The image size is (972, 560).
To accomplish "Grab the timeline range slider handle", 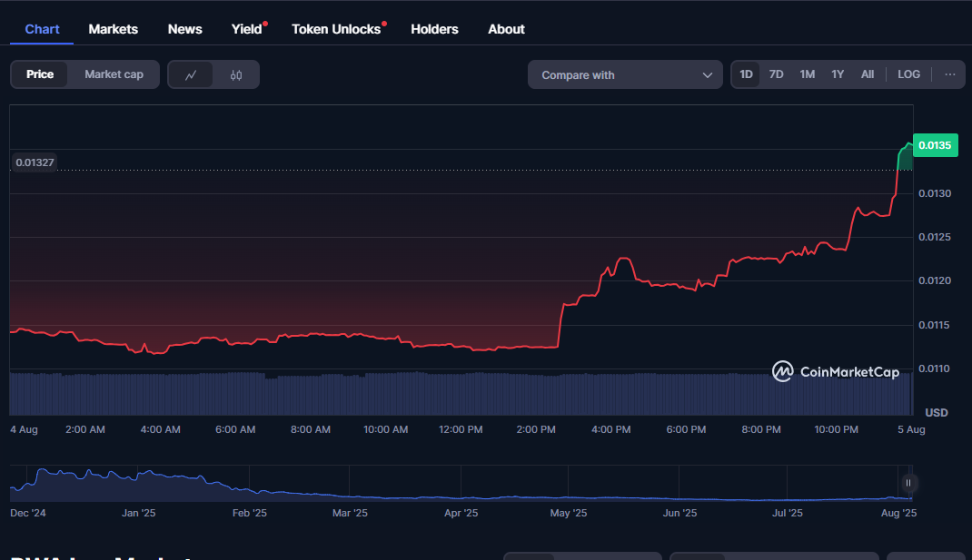I will click(908, 483).
